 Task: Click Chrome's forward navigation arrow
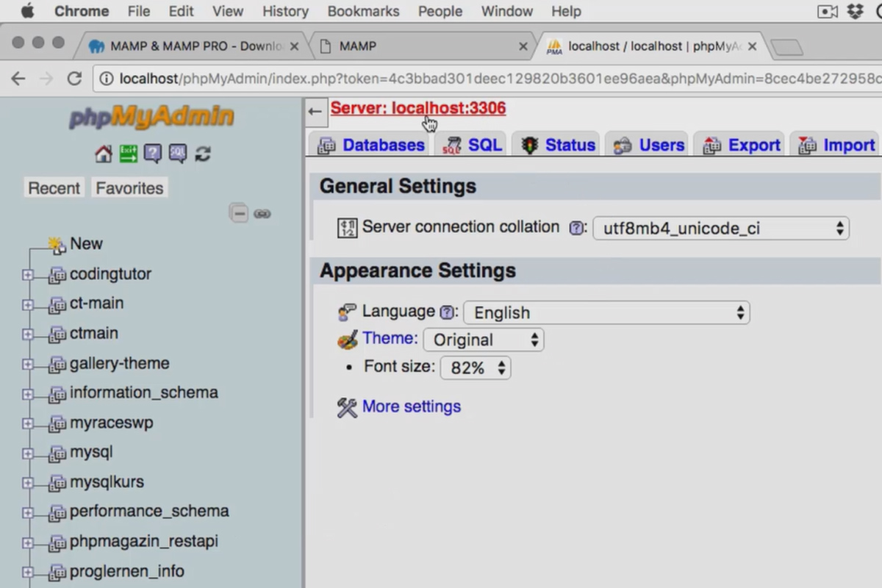tap(46, 79)
